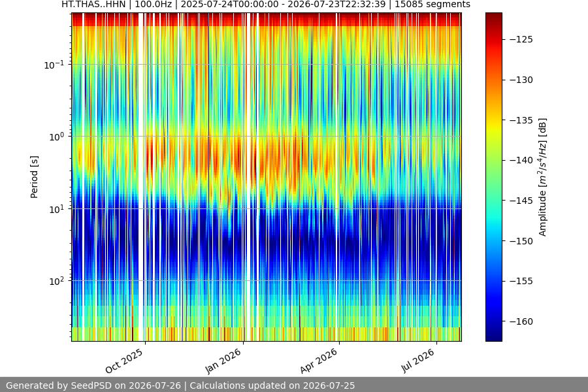Select the 'Jul 2026' x-axis tick label
The width and height of the screenshot is (588, 392).
click(417, 361)
